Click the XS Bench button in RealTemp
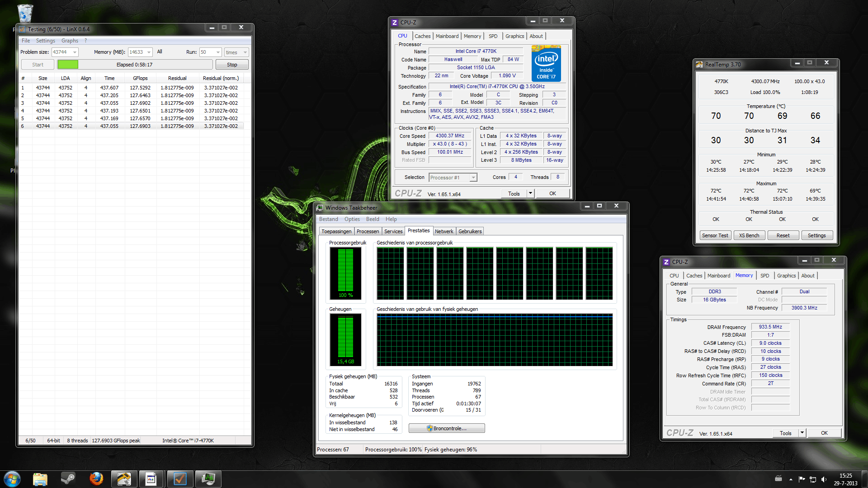This screenshot has height=488, width=868. click(749, 235)
